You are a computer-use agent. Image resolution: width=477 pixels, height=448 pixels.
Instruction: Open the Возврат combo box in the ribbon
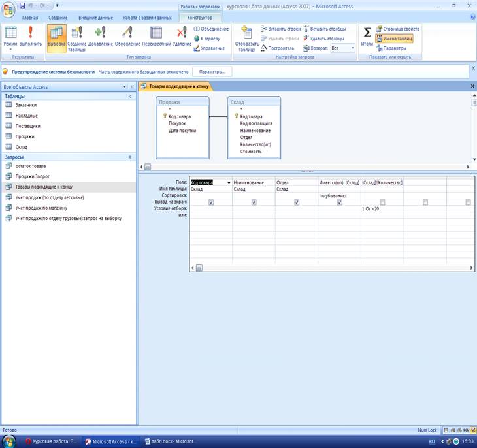tap(342, 48)
